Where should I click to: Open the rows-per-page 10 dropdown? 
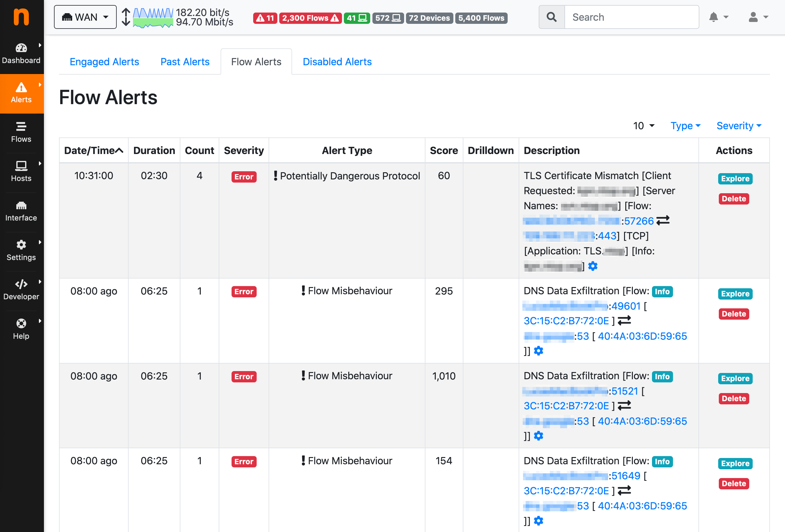pyautogui.click(x=643, y=126)
